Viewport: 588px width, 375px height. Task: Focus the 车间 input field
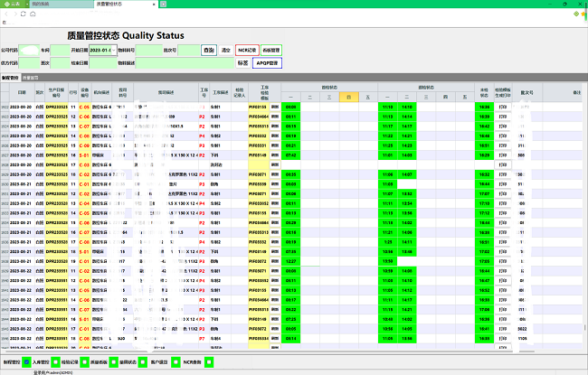coord(60,51)
